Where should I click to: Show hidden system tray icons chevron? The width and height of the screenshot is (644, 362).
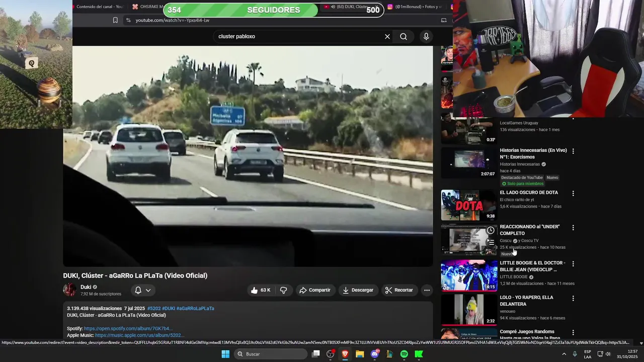[563, 354]
